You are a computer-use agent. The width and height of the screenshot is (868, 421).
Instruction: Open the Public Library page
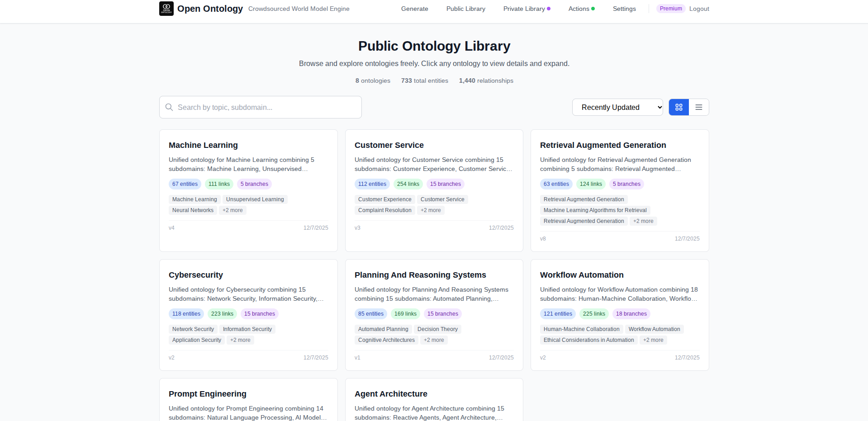465,9
